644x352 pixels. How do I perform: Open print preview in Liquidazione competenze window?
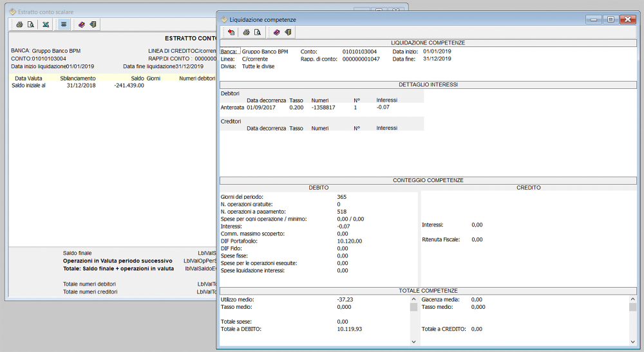coord(257,32)
